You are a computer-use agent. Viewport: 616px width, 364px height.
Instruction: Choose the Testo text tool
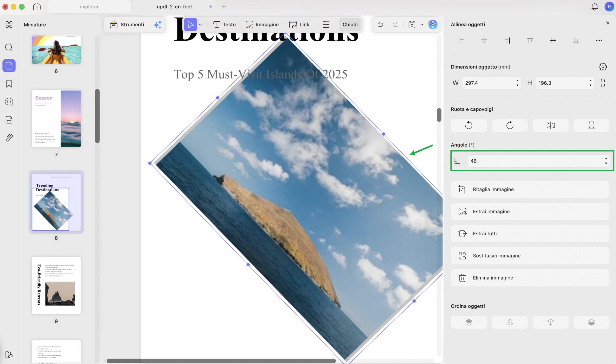224,25
